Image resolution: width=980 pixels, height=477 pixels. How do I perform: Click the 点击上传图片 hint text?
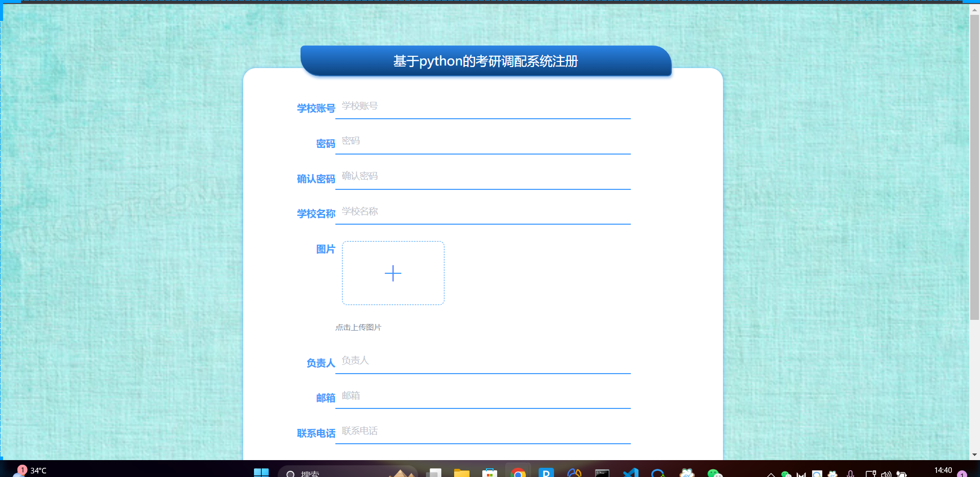[358, 327]
